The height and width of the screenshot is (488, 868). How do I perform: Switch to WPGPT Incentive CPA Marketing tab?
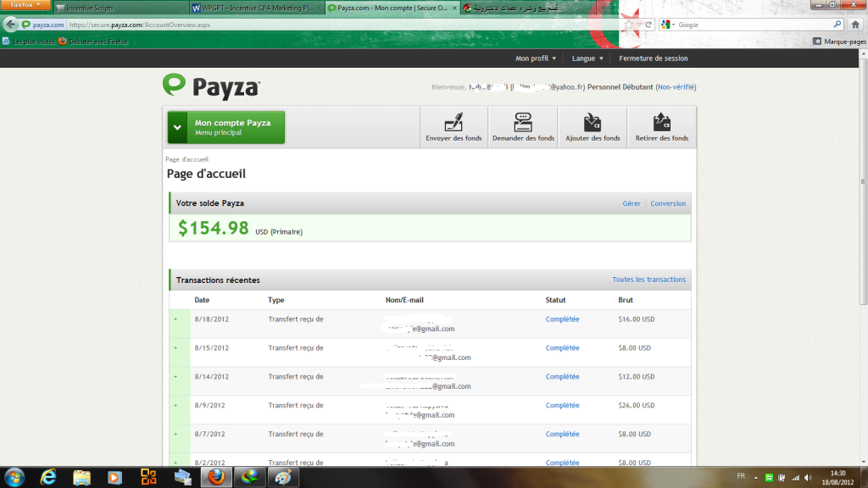click(x=257, y=8)
